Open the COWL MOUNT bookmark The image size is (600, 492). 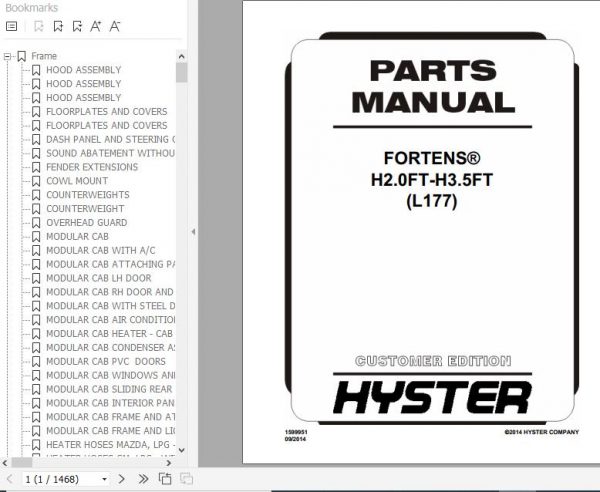pos(77,181)
